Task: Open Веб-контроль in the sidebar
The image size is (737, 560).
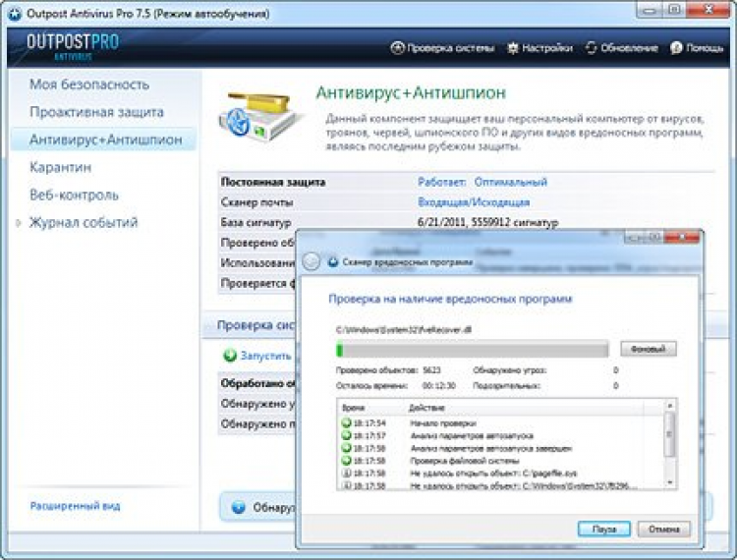Action: (x=74, y=195)
